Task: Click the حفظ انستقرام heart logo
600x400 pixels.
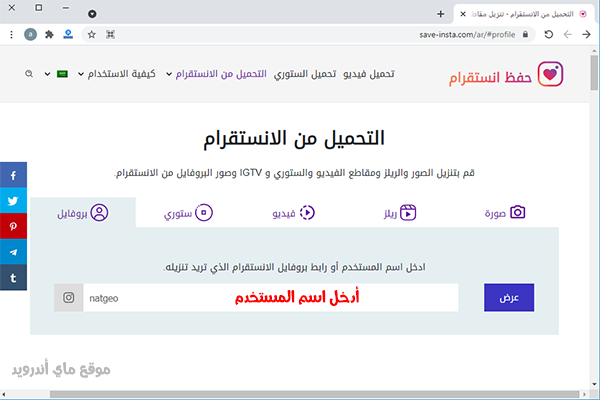Action: coord(550,74)
